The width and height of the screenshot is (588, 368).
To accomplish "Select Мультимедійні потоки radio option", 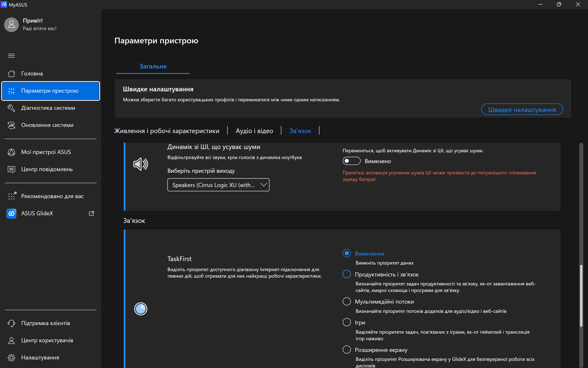I will click(347, 301).
